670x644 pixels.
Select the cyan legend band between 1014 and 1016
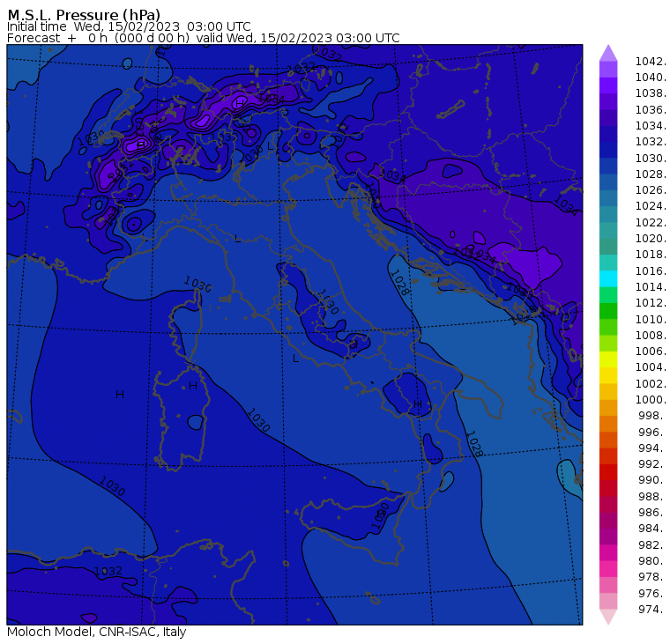(x=608, y=279)
